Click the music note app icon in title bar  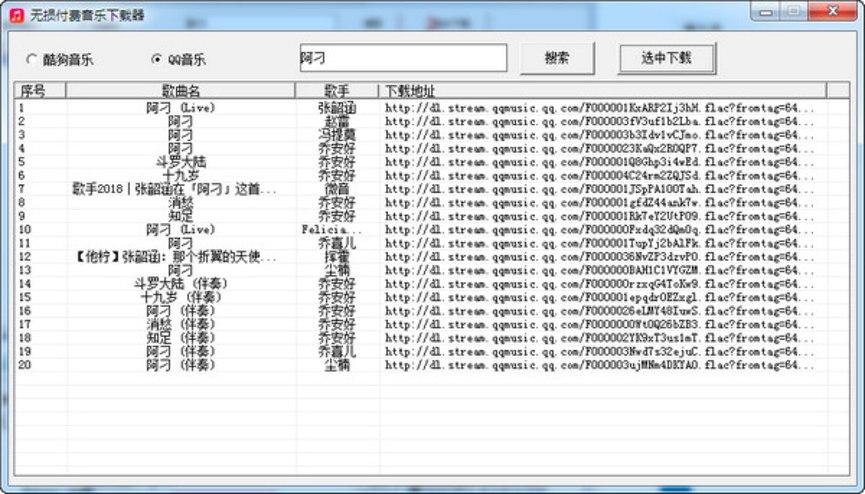(x=17, y=15)
